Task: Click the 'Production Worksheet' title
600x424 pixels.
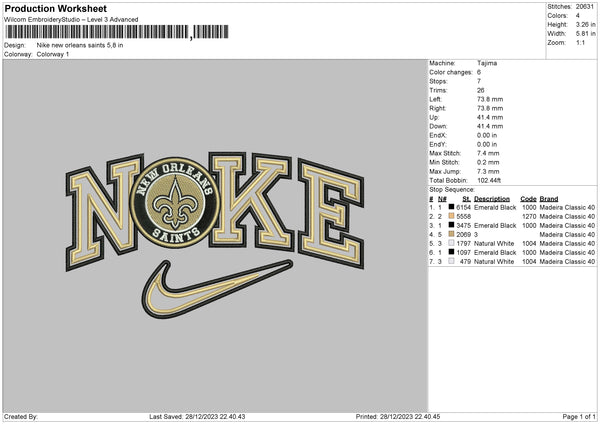Action: 55,8
